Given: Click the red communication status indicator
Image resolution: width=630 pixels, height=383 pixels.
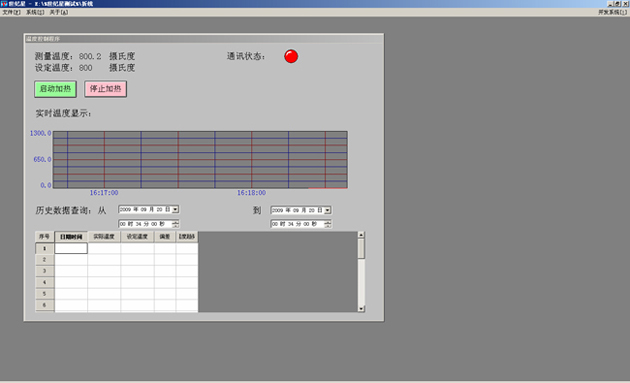Looking at the screenshot, I should click(x=291, y=56).
